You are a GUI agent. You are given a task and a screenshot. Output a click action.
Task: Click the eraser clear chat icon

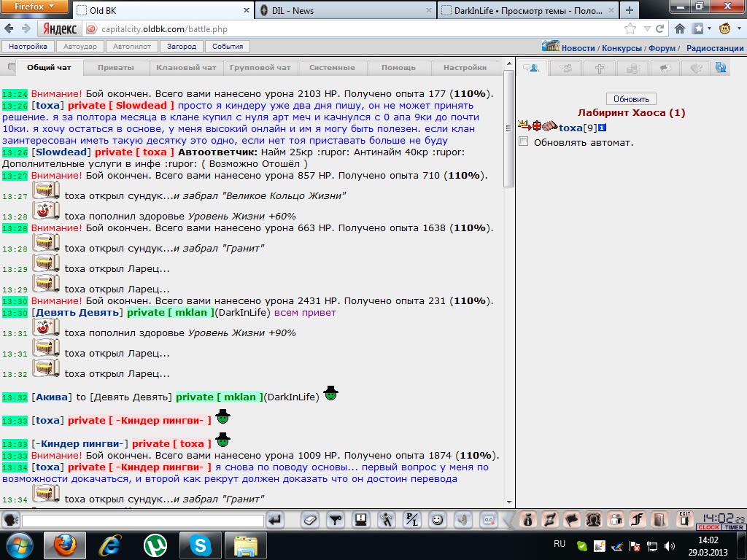click(x=310, y=520)
